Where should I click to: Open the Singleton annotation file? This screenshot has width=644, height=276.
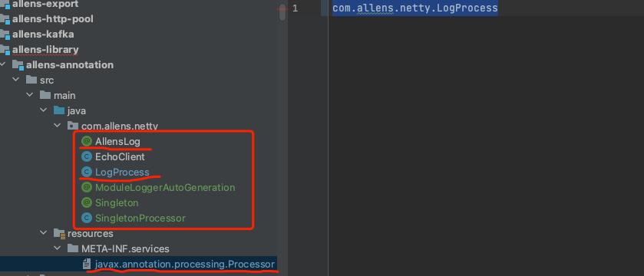(117, 203)
